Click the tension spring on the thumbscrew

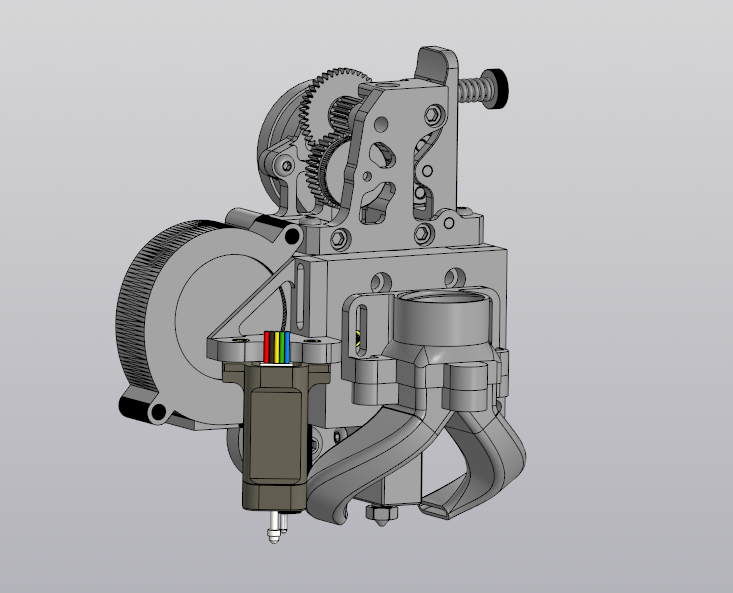(x=471, y=90)
